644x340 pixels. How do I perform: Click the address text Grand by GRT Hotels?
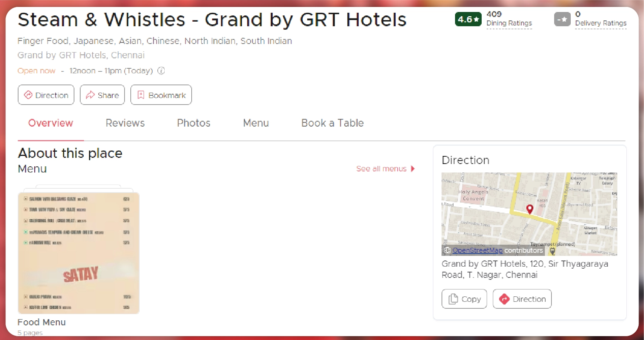coord(525,269)
